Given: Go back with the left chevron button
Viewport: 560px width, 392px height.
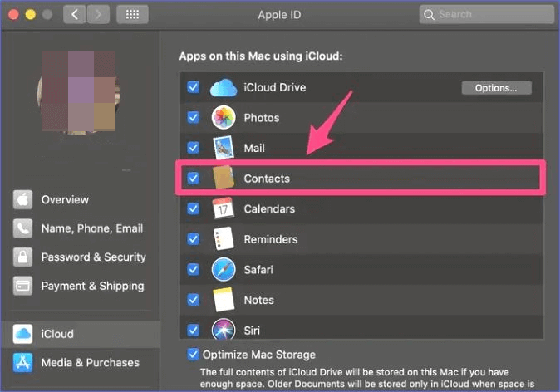Looking at the screenshot, I should pyautogui.click(x=74, y=15).
